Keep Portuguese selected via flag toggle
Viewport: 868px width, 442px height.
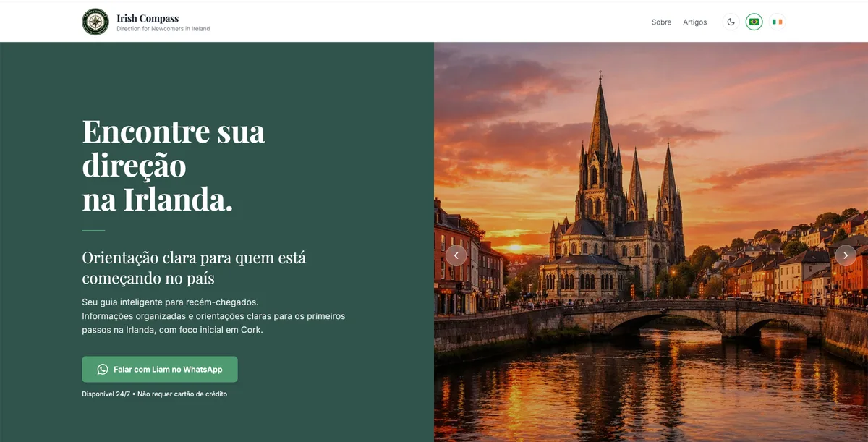coord(753,22)
